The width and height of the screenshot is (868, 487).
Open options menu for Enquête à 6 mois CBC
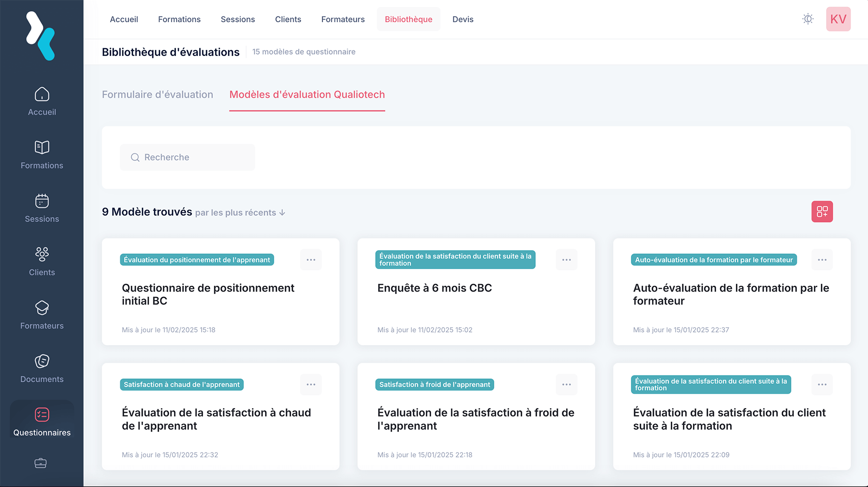[566, 260]
